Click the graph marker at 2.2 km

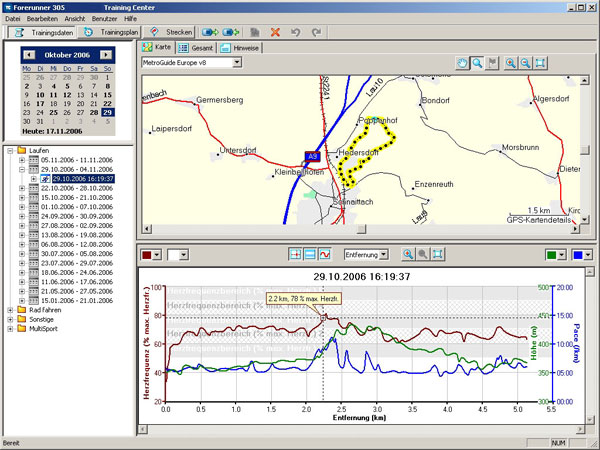click(x=323, y=318)
